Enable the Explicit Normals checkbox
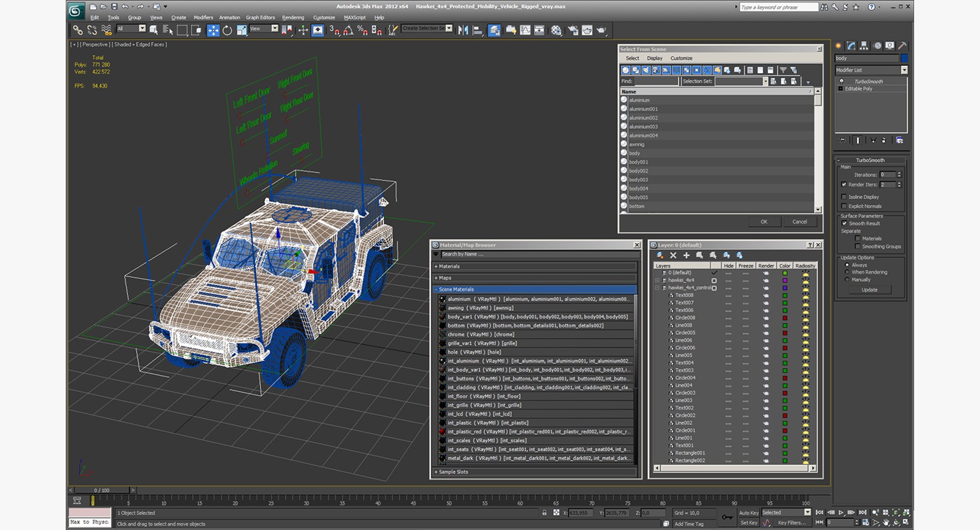The image size is (980, 530). pyautogui.click(x=844, y=206)
